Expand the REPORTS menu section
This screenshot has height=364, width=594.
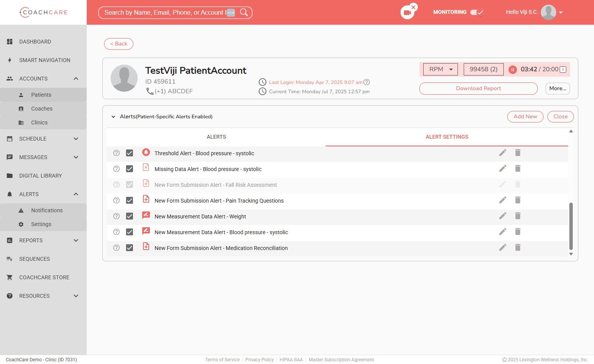click(76, 240)
